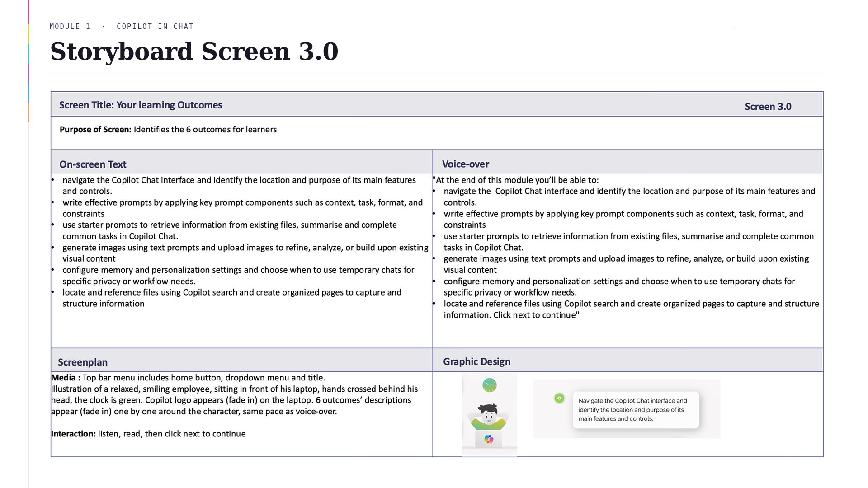
Task: Click "Screen Title: Your learning Outcomes"
Action: (141, 105)
